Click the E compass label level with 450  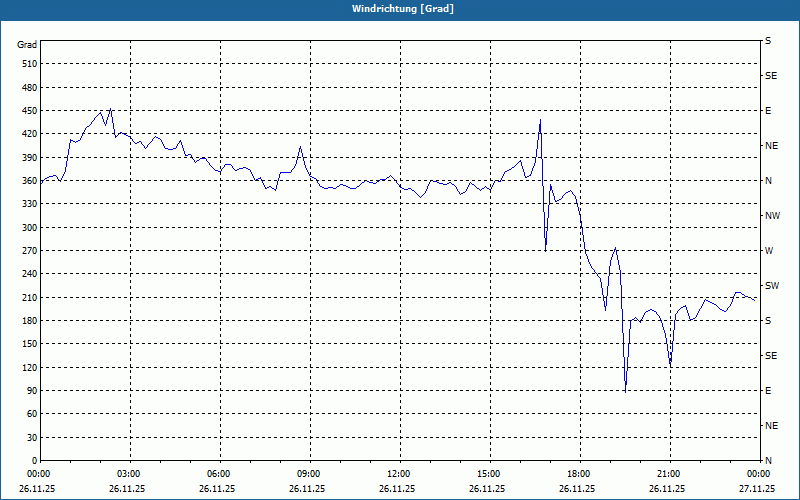pyautogui.click(x=768, y=111)
